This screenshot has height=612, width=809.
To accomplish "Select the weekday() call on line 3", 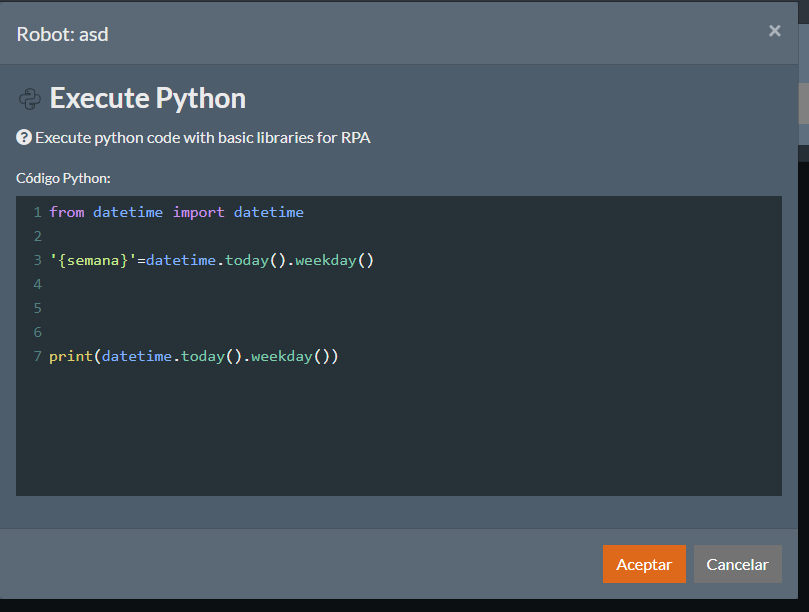I will [x=331, y=259].
